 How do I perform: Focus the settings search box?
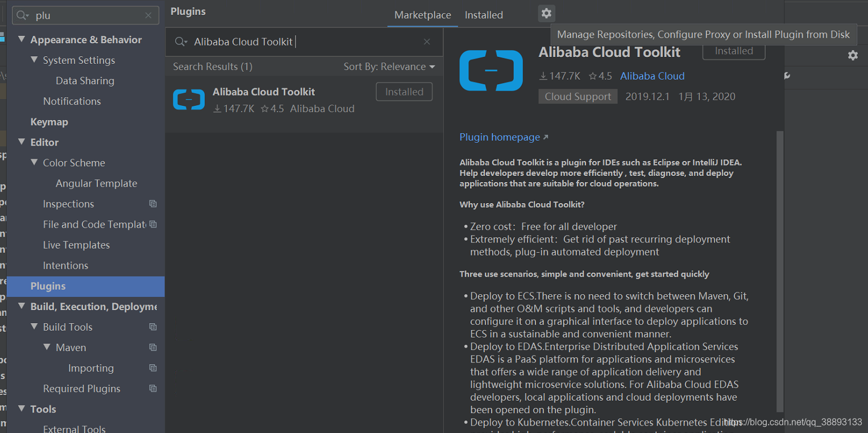point(85,15)
